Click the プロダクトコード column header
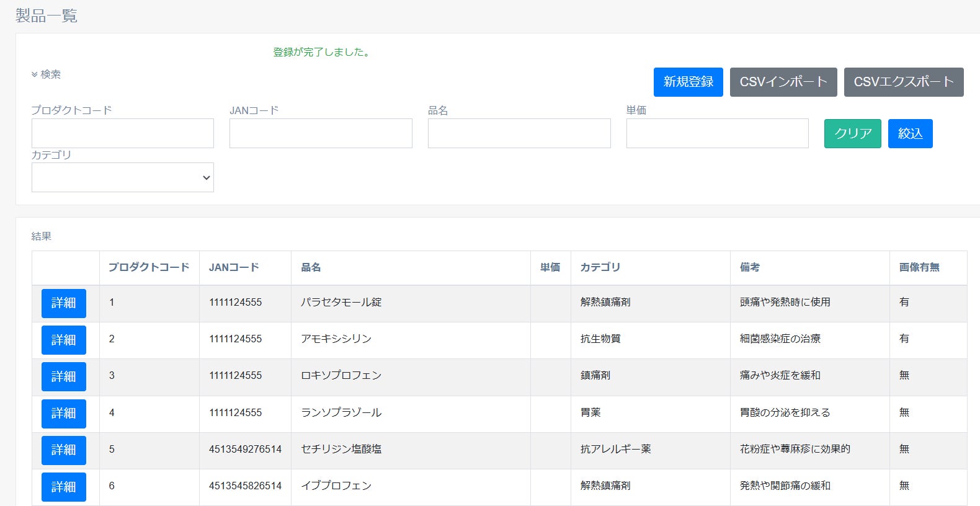This screenshot has height=506, width=980. tap(149, 267)
